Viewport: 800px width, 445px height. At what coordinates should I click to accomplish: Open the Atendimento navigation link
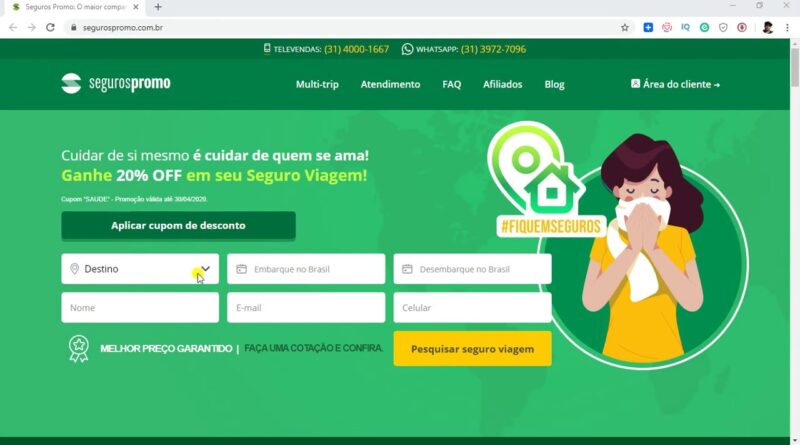tap(390, 84)
